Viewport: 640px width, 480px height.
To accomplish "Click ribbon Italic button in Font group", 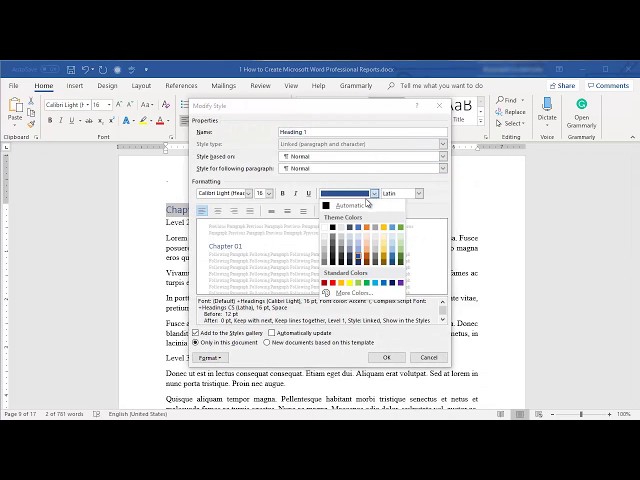I will pyautogui.click(x=61, y=120).
